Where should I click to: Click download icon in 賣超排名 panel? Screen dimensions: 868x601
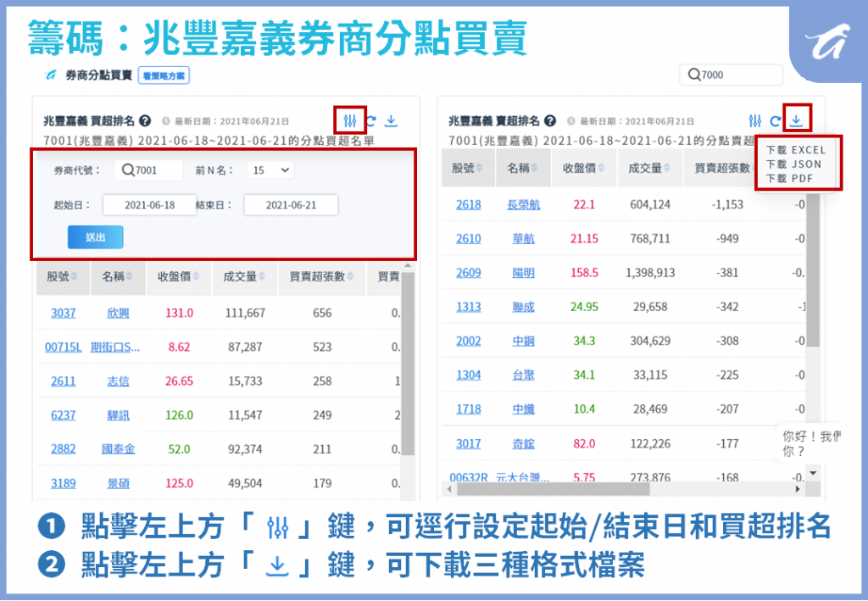click(796, 120)
